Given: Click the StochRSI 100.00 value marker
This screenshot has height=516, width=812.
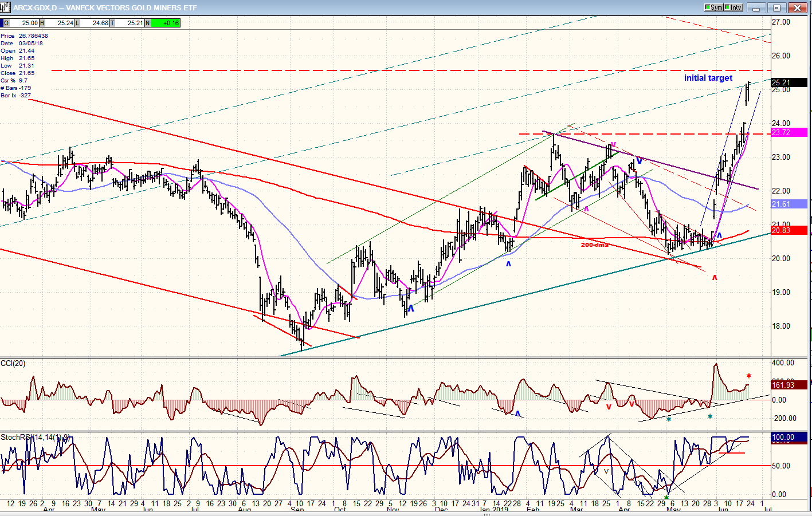Looking at the screenshot, I should 789,437.
